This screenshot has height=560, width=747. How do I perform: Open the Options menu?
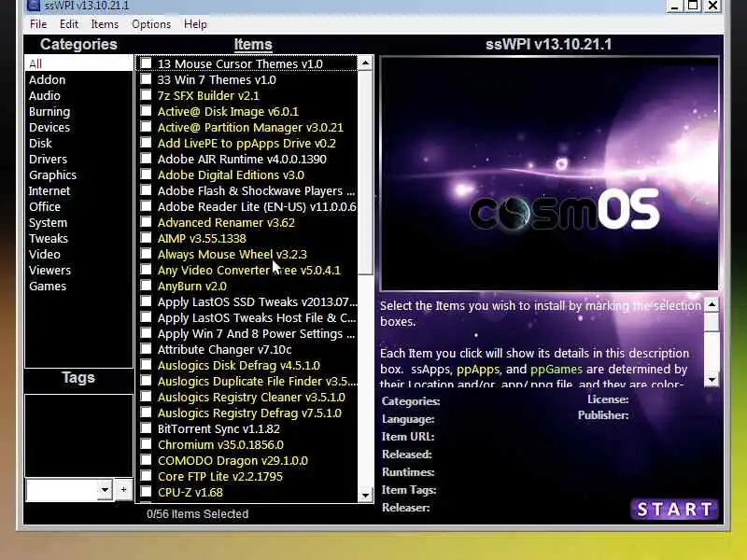click(x=151, y=24)
